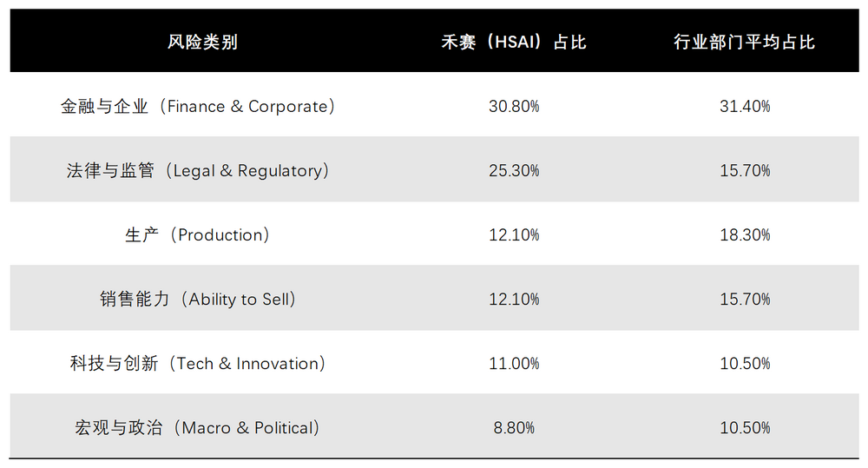Click the 禾赛（HSAI）占比 column header
The height and width of the screenshot is (468, 868).
coord(514,42)
